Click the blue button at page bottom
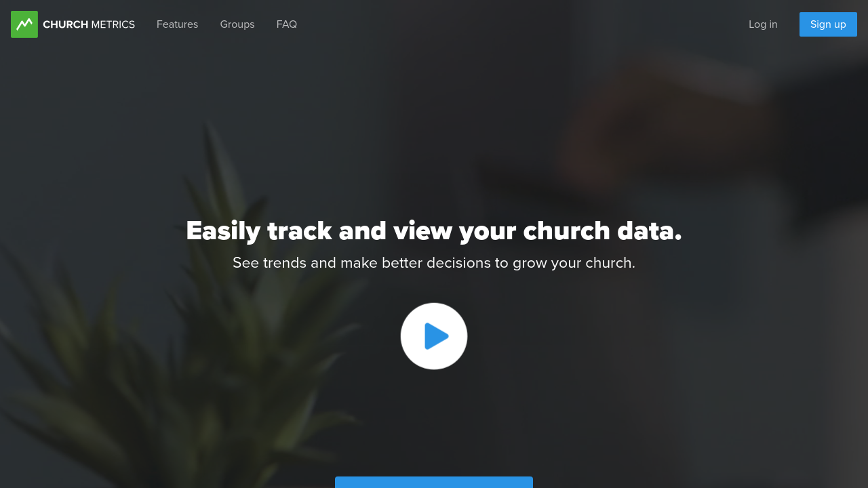868x488 pixels. (434, 482)
